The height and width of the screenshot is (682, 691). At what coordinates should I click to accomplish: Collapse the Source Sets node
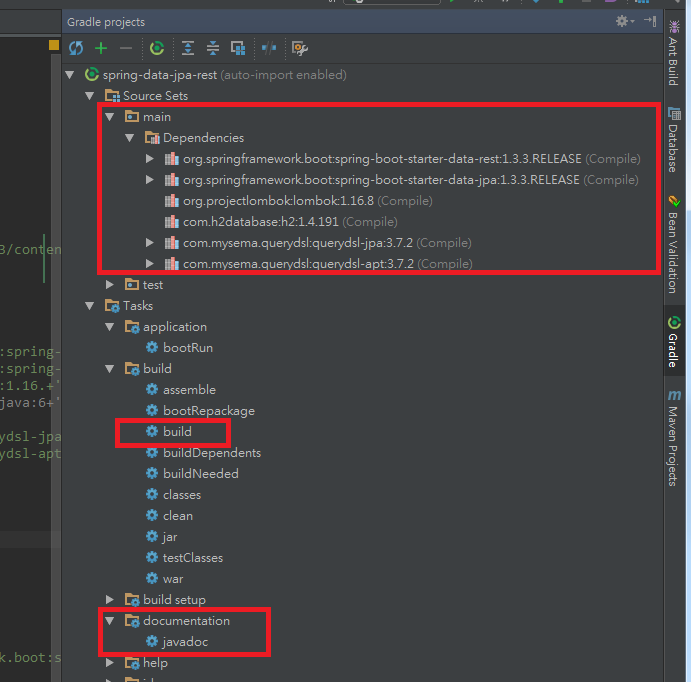pos(90,96)
